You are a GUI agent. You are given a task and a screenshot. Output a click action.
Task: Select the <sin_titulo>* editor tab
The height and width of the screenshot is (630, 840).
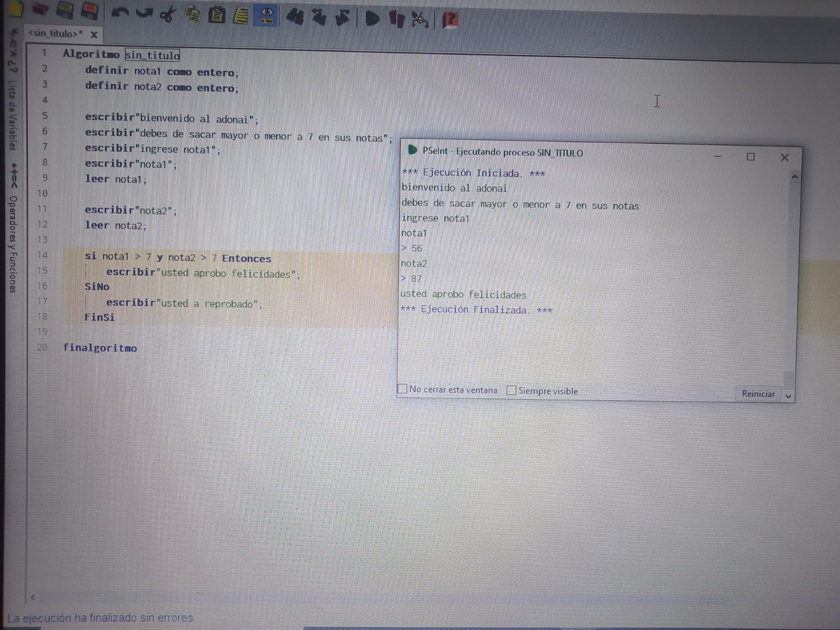[56, 34]
